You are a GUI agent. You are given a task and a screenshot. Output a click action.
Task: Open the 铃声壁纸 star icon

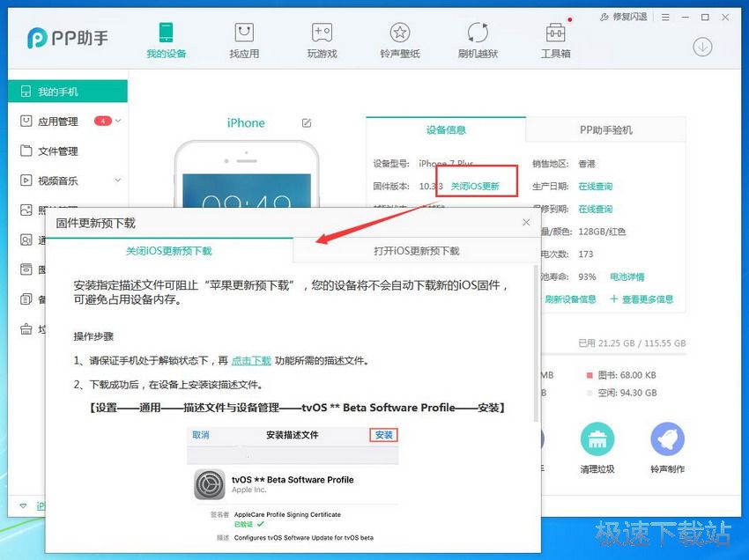[400, 41]
